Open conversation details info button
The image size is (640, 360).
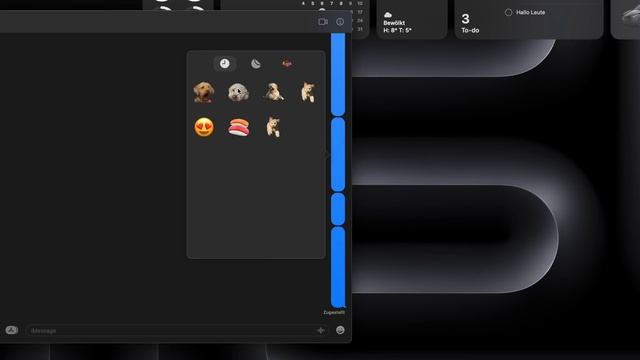340,22
